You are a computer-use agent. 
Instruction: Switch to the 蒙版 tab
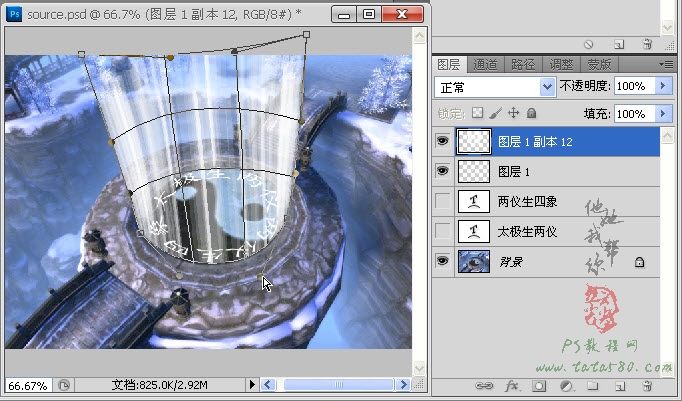point(599,64)
